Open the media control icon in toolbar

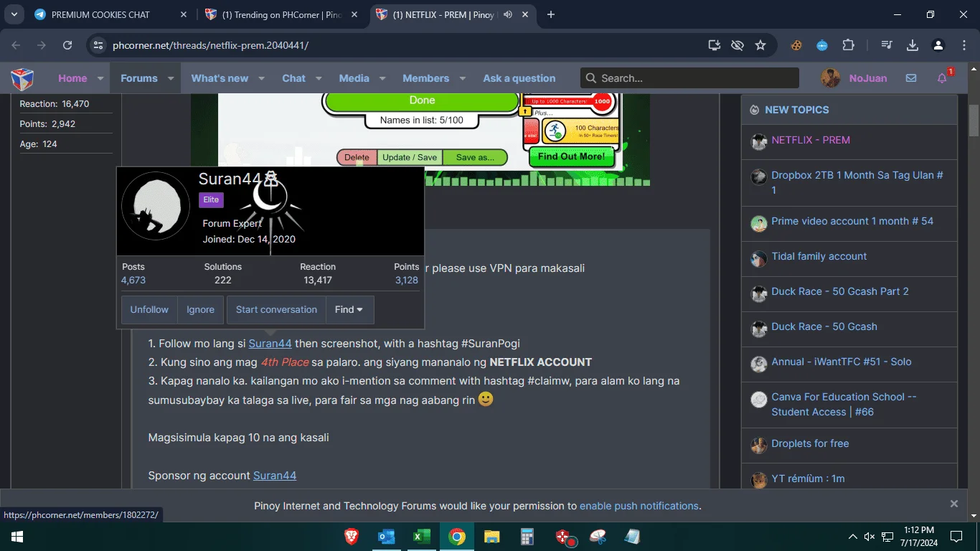pos(887,45)
